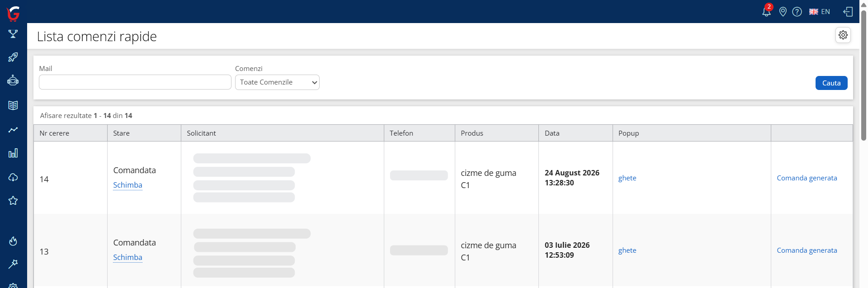Click the Afisare rezultate 1 - 14 text
Viewport: 868px width, 288px height.
tap(86, 116)
